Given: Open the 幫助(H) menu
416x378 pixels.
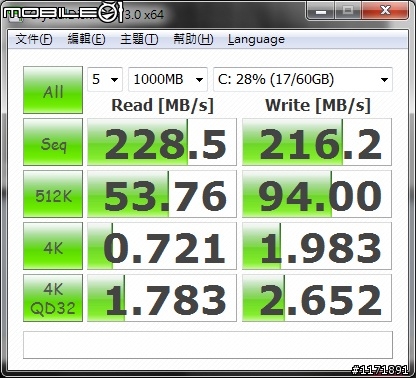Looking at the screenshot, I should [x=193, y=39].
